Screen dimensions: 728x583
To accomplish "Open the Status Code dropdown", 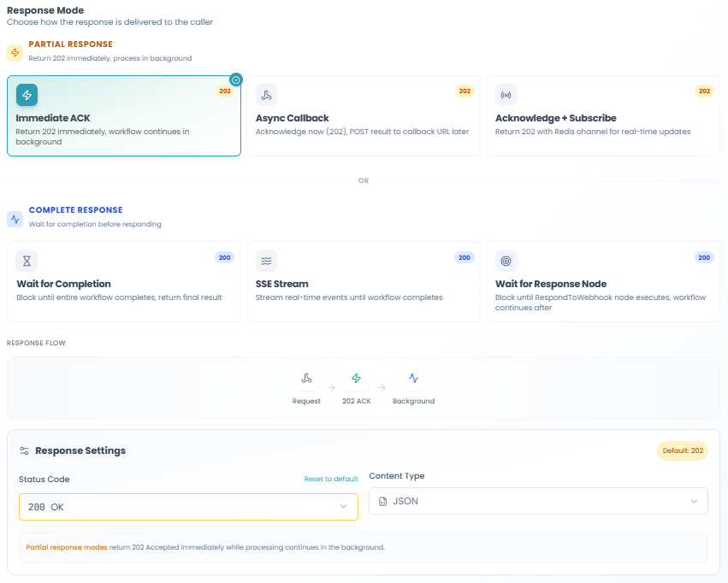I will 188,507.
